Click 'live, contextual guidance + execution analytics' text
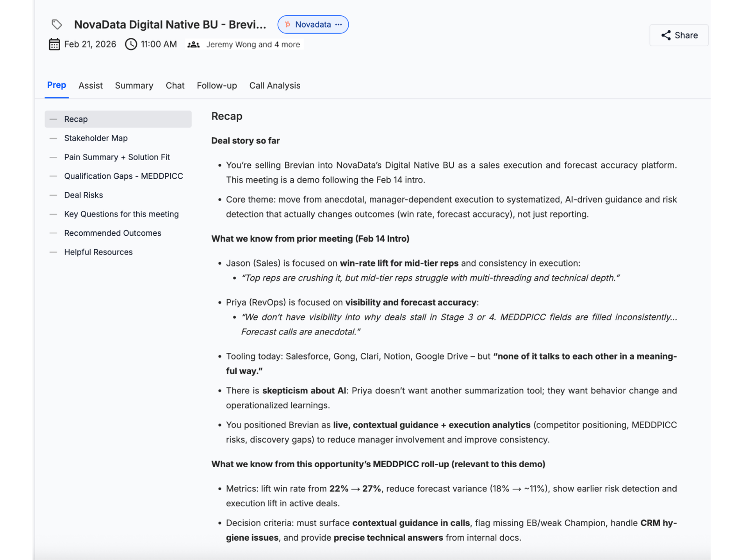This screenshot has width=747, height=560. (432, 425)
